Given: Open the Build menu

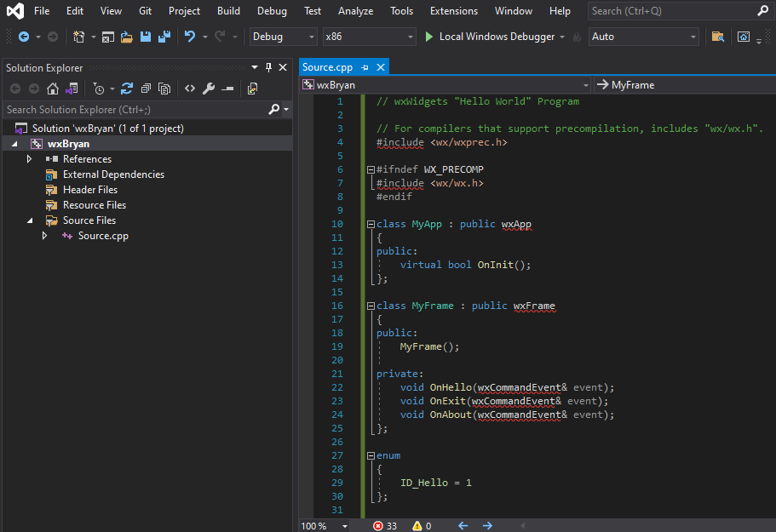Looking at the screenshot, I should pyautogui.click(x=228, y=11).
